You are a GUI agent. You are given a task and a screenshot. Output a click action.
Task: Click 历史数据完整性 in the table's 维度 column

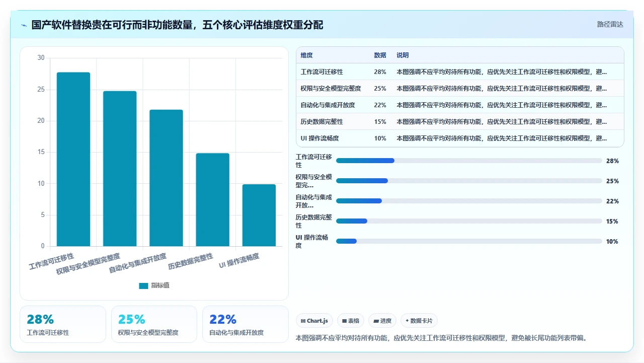[321, 122]
